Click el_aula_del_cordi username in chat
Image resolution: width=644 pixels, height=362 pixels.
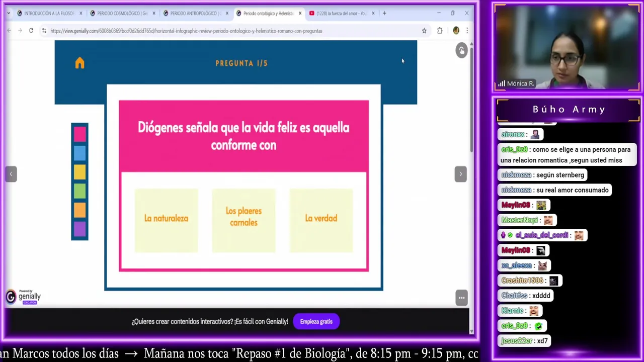pyautogui.click(x=541, y=235)
